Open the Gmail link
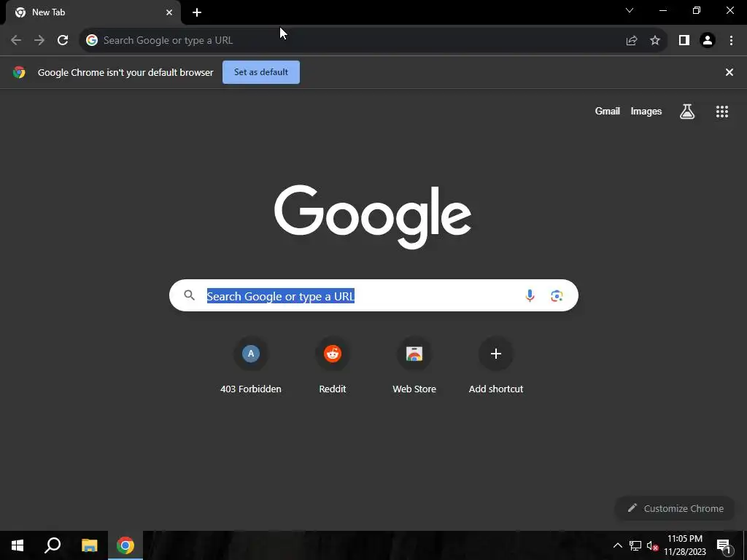 point(608,112)
